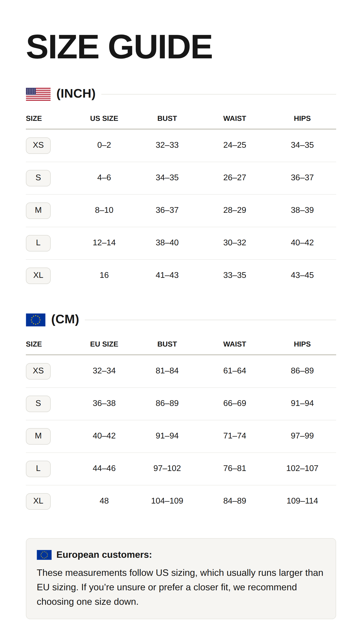Image resolution: width=362 pixels, height=644 pixels.
Task: Choose the L badge in the CM table
Action: coord(38,469)
